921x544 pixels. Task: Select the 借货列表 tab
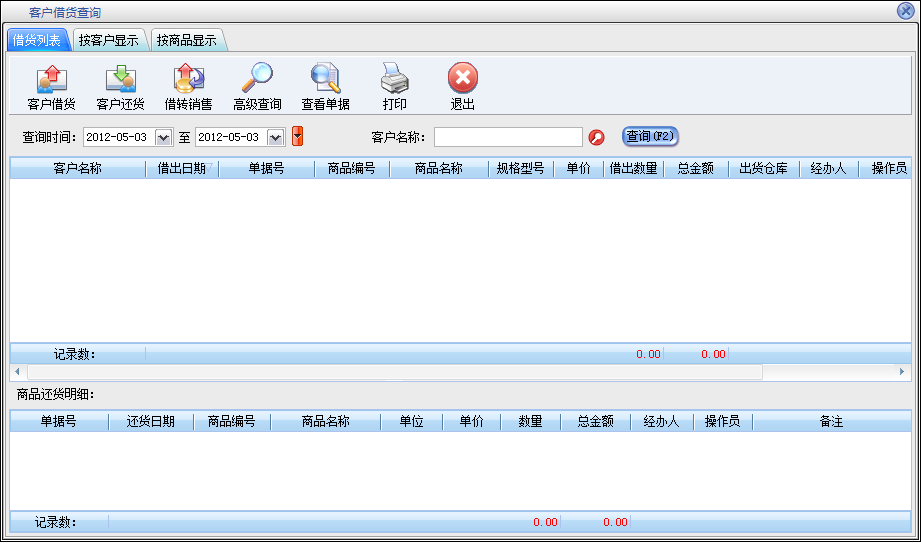click(37, 41)
